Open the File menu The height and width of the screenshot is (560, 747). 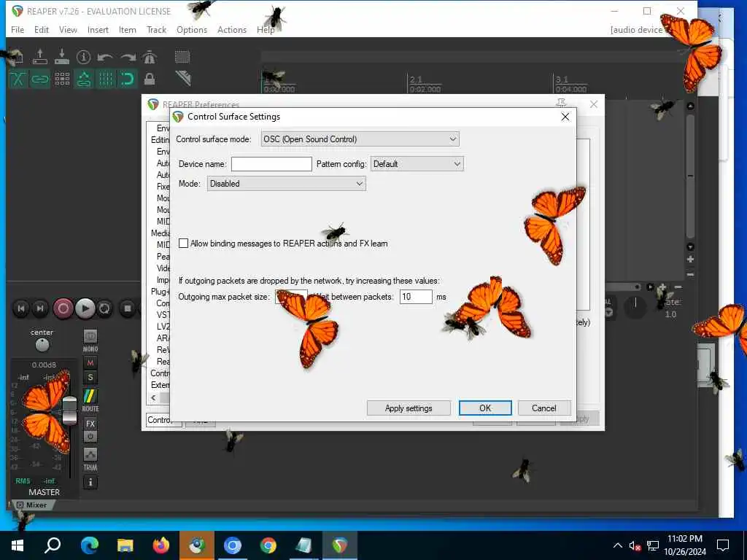click(x=18, y=29)
